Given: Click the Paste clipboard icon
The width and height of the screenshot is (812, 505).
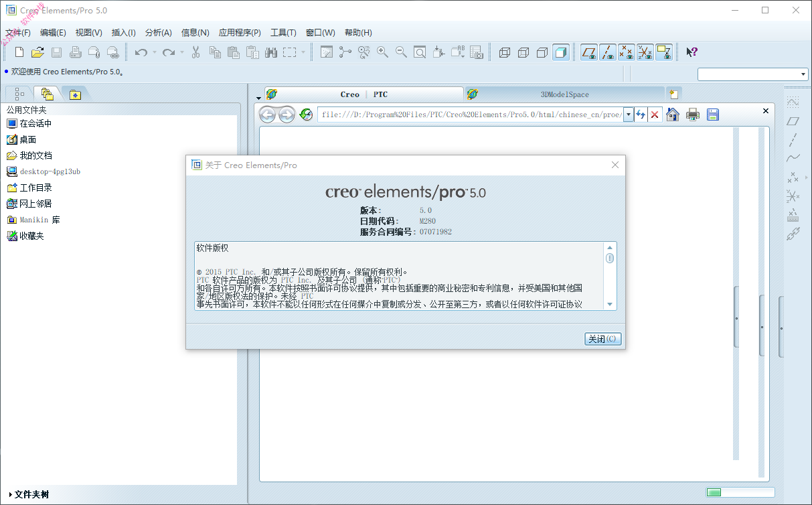Looking at the screenshot, I should click(x=234, y=52).
